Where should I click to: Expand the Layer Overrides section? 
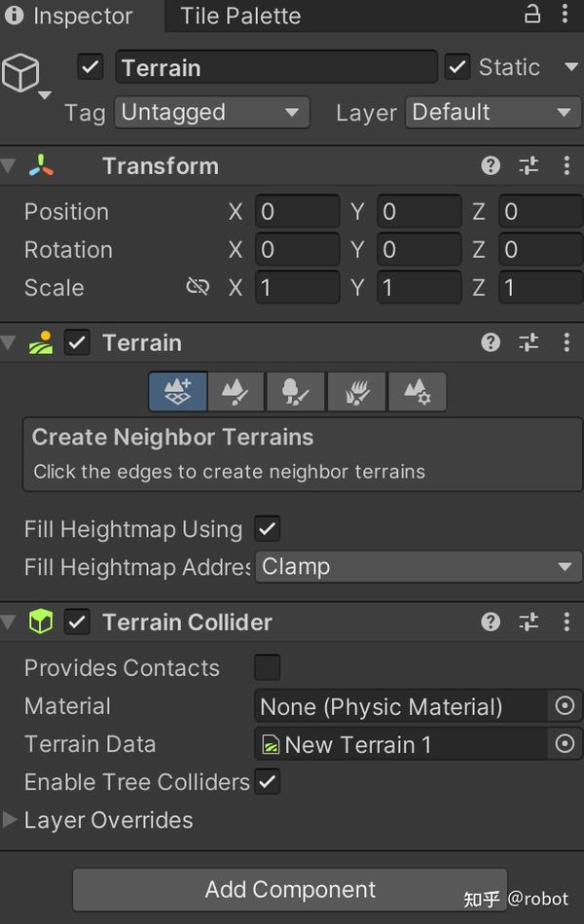pos(11,820)
